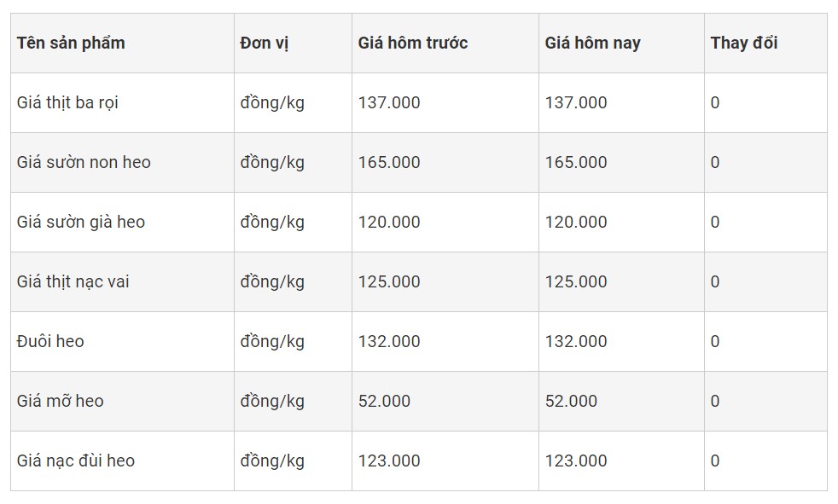Click the 'Tên sản phẩm' column header
Viewport: 838px width, 504px height.
tap(71, 43)
